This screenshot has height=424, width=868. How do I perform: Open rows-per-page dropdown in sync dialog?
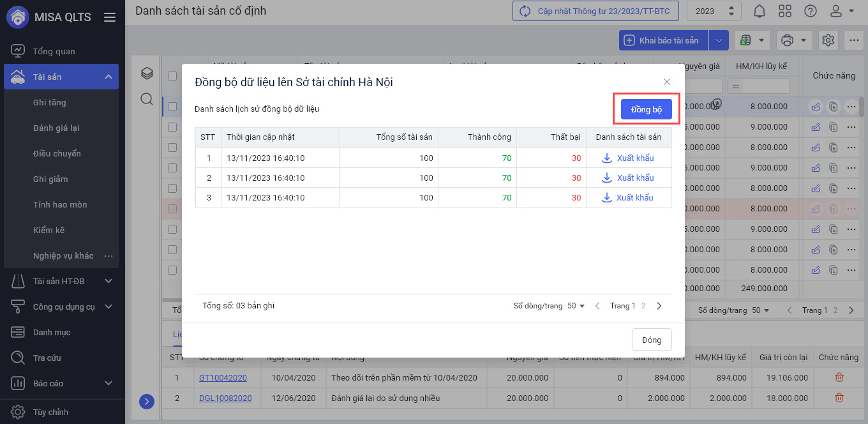click(576, 306)
